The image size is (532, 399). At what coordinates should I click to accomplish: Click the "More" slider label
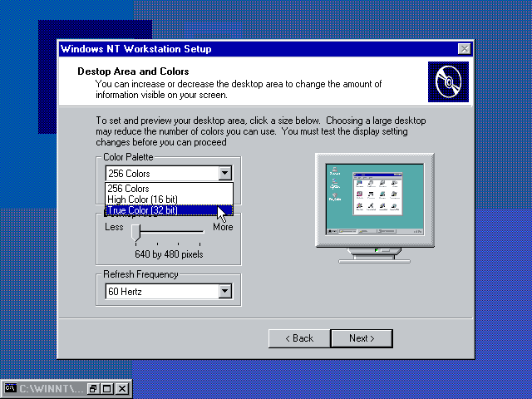tap(223, 227)
